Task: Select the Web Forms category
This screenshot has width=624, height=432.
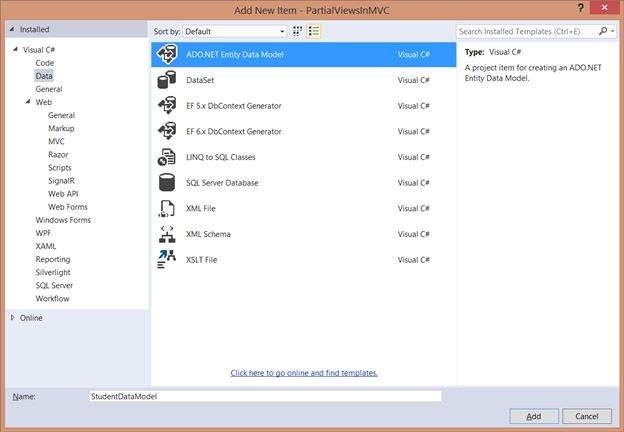Action: (68, 207)
